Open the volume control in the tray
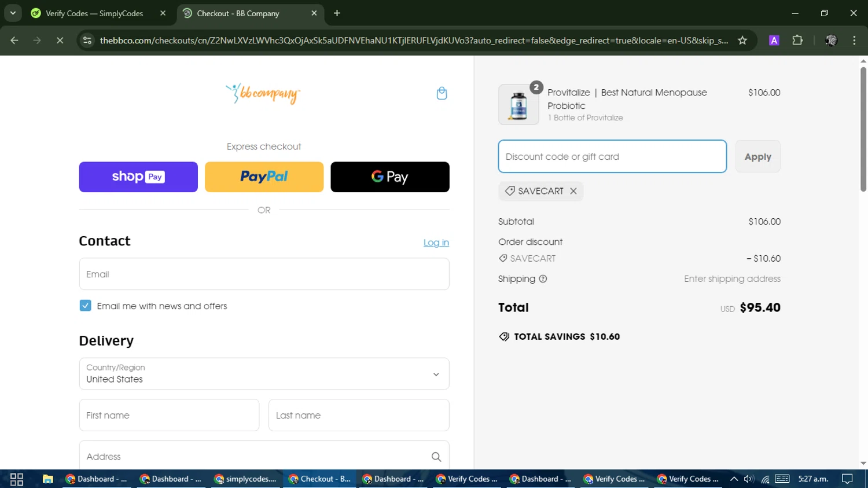868x488 pixels. 749,479
